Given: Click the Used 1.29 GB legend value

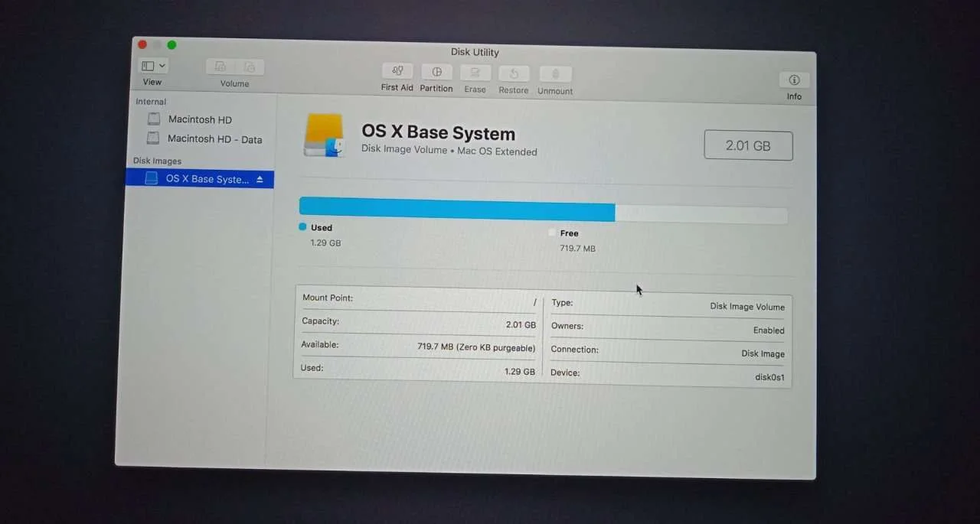Looking at the screenshot, I should point(325,243).
